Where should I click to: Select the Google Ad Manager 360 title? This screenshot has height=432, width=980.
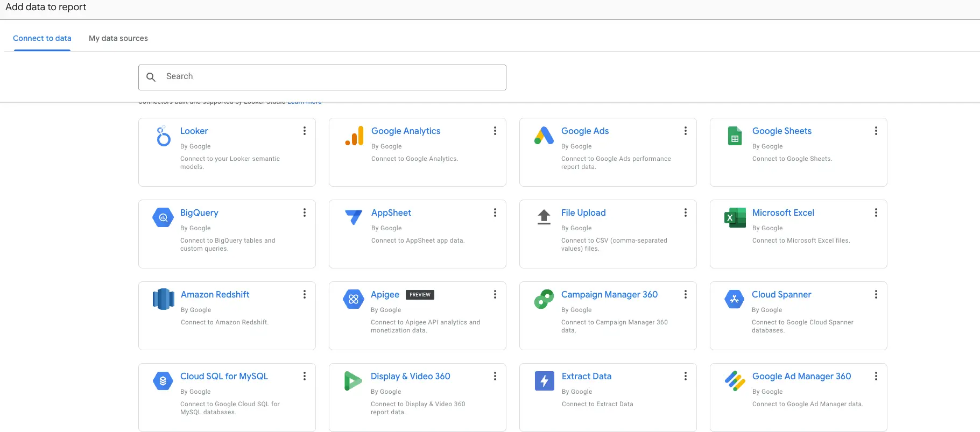point(802,376)
